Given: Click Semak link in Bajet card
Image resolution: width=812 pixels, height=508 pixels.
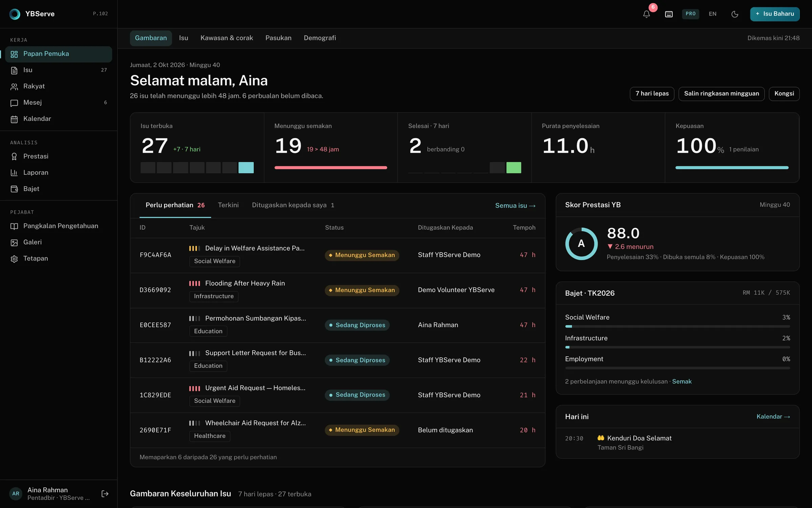Looking at the screenshot, I should coord(682,382).
